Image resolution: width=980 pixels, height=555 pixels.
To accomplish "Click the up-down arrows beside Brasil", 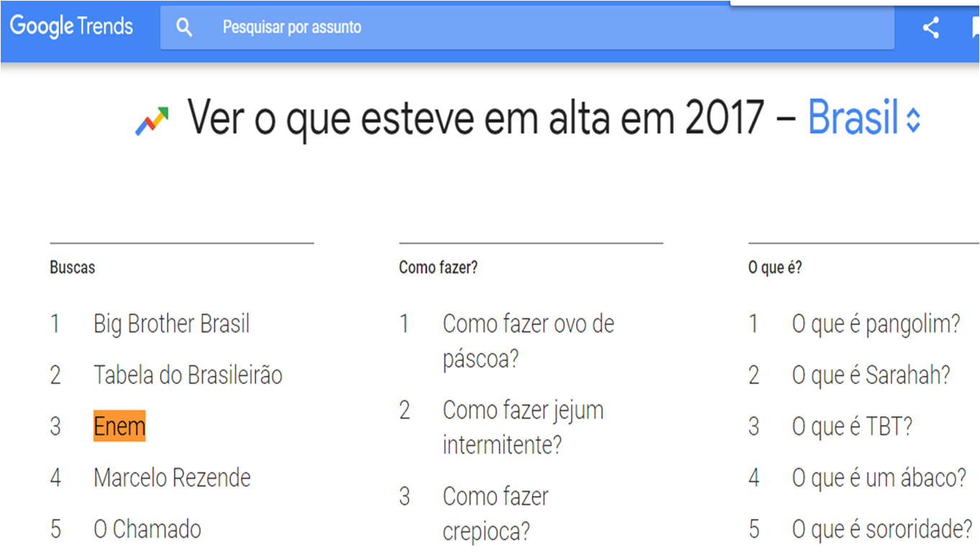I will pyautogui.click(x=913, y=120).
